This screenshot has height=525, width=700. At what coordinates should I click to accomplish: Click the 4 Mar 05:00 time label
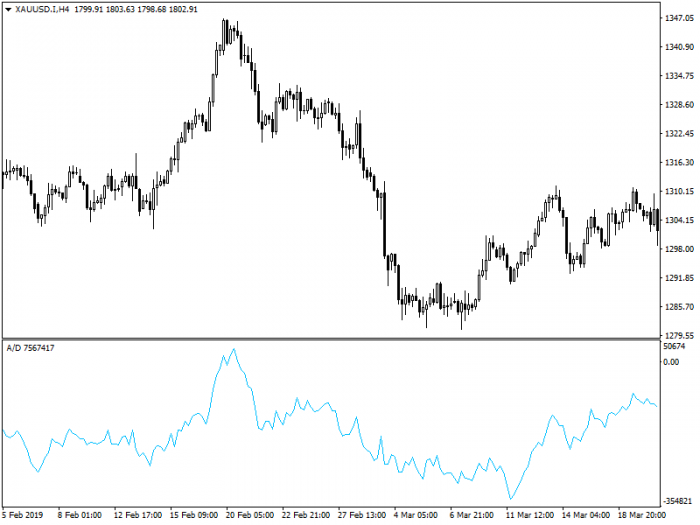[x=416, y=515]
